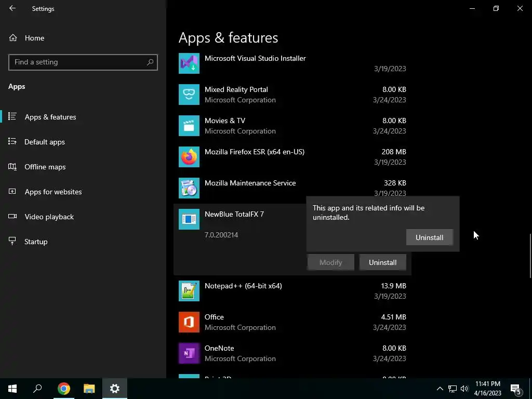Click the Offline maps map icon
532x399 pixels.
click(x=12, y=167)
